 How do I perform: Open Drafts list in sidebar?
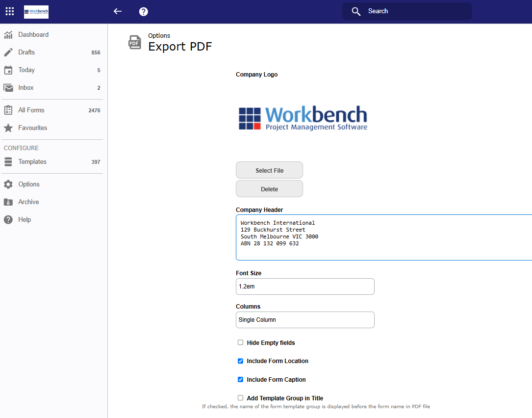[x=26, y=52]
